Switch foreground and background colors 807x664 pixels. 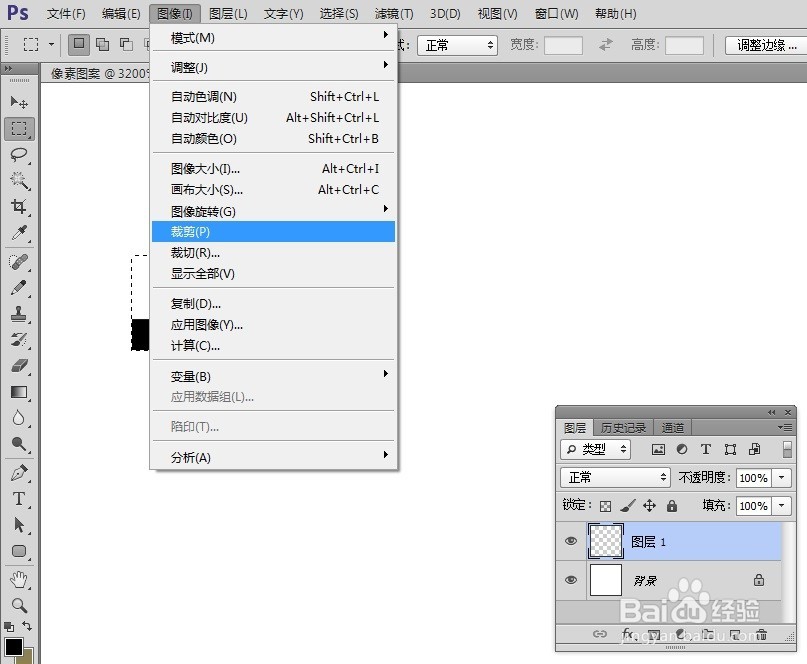[27, 626]
